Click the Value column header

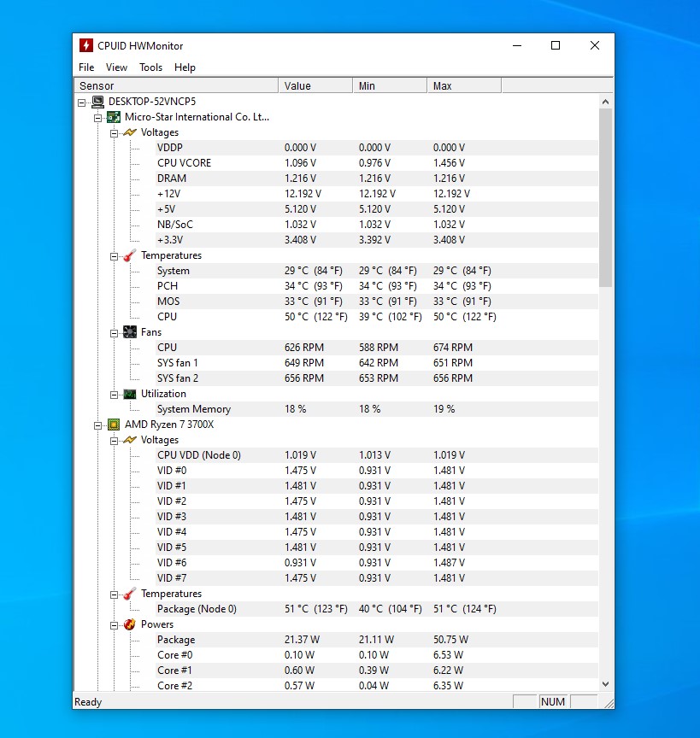coord(315,85)
